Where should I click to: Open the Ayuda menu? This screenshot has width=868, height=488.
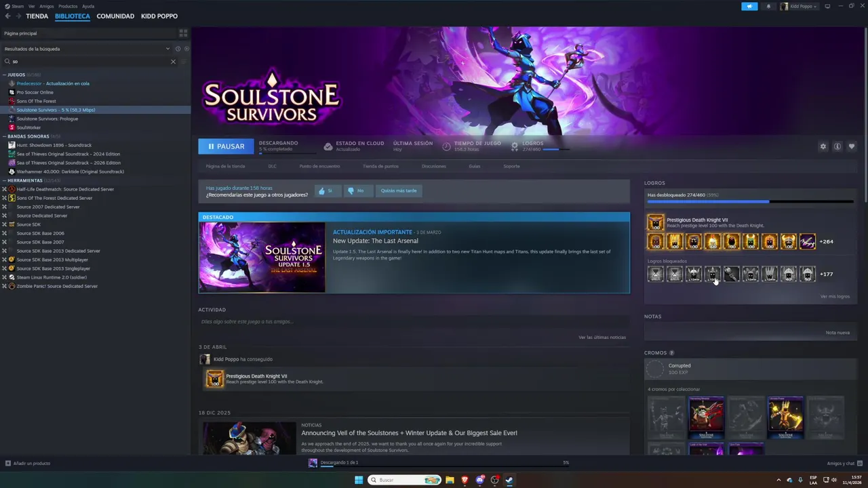(x=88, y=6)
